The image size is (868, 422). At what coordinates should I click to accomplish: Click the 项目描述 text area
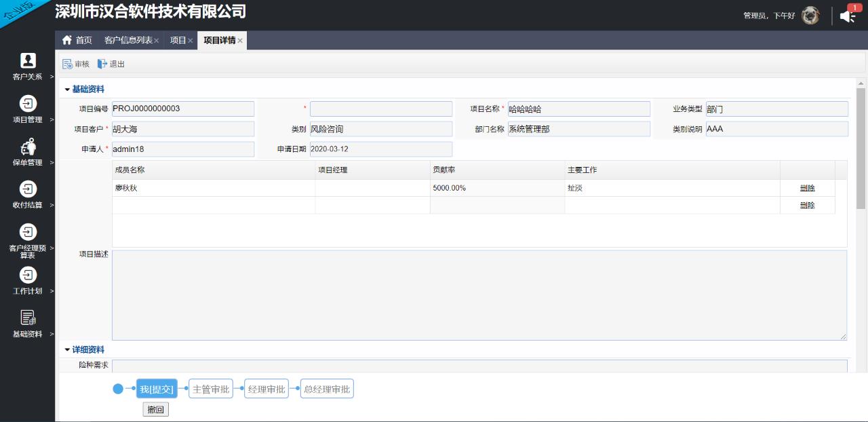479,295
